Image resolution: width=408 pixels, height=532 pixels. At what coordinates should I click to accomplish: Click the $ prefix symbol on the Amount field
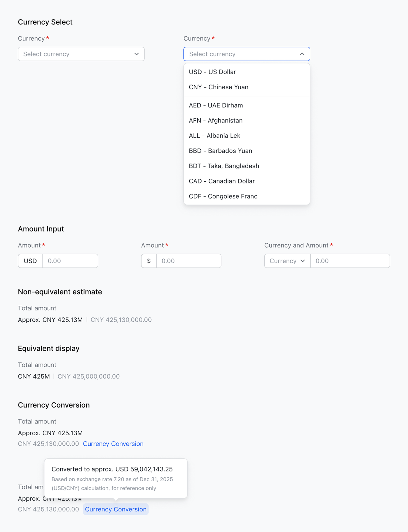coord(149,261)
